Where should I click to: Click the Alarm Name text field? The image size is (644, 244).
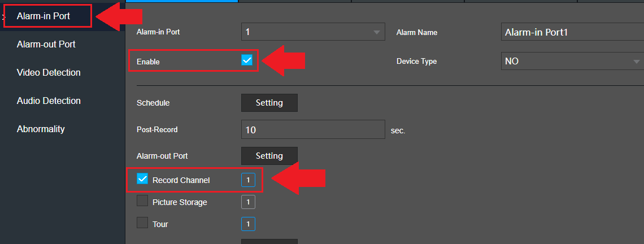[x=572, y=32]
